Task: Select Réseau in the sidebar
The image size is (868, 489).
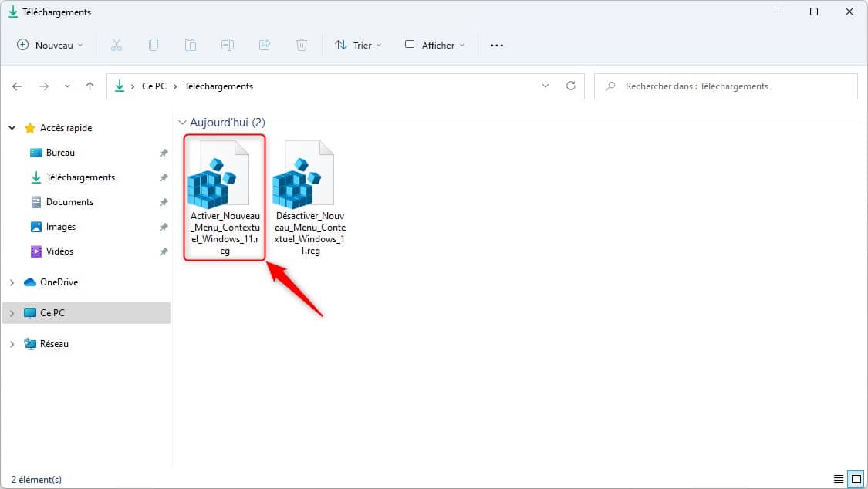Action: pyautogui.click(x=54, y=344)
